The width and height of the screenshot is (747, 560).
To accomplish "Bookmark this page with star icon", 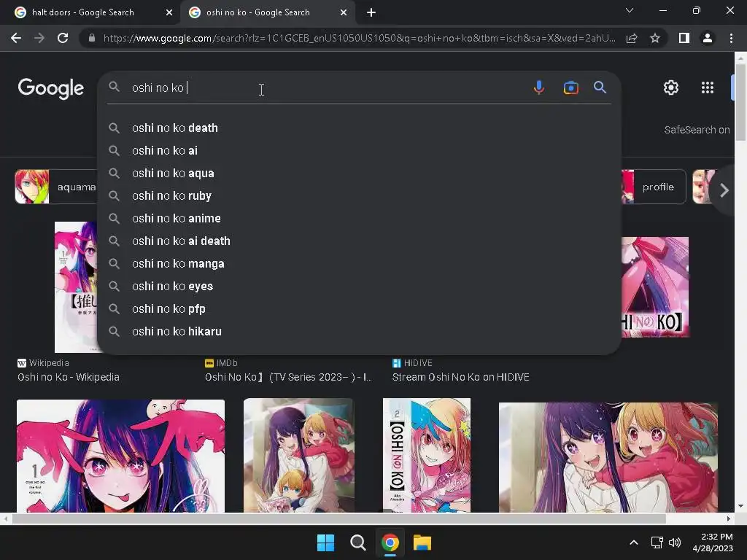I will coord(655,38).
